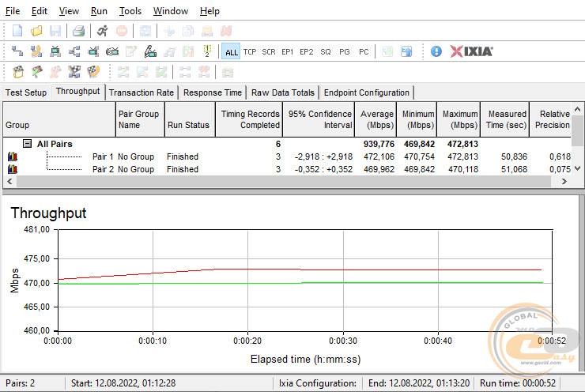Run the test with running man icon
This screenshot has height=392, width=585.
(103, 32)
